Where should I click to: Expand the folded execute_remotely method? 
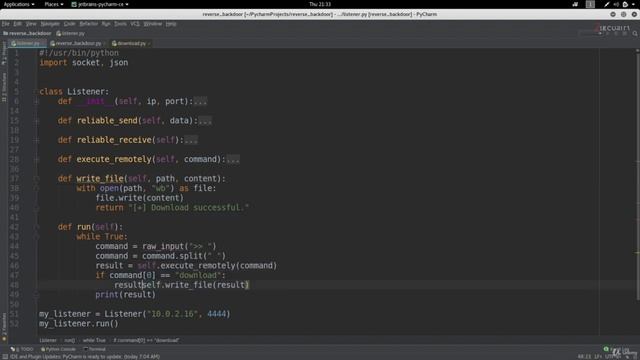click(x=36, y=160)
